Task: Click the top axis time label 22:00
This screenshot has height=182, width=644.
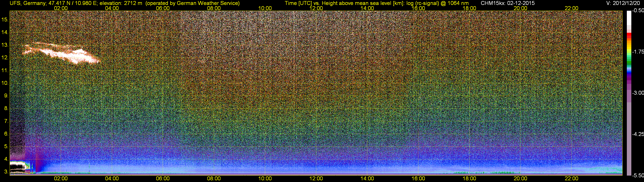Action: 571,8
